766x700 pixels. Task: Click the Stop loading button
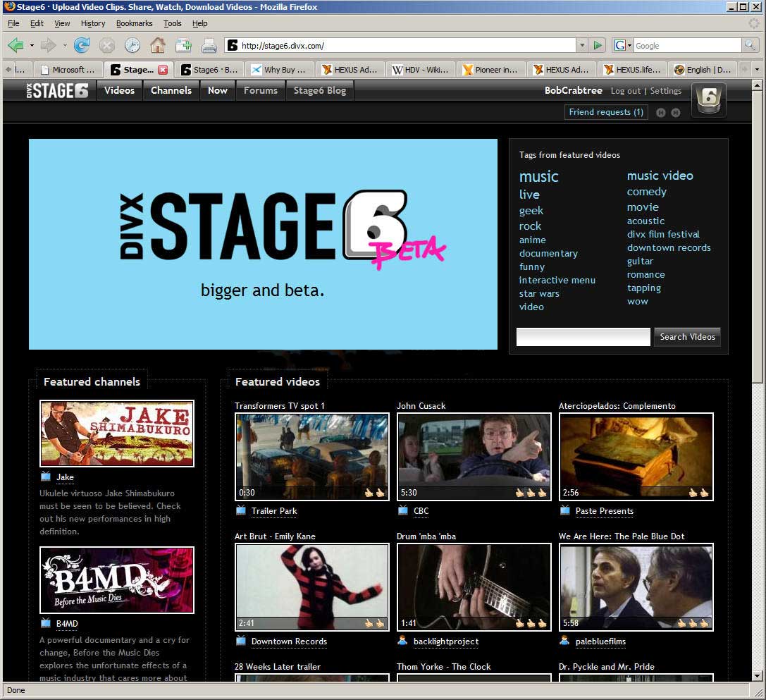(107, 45)
